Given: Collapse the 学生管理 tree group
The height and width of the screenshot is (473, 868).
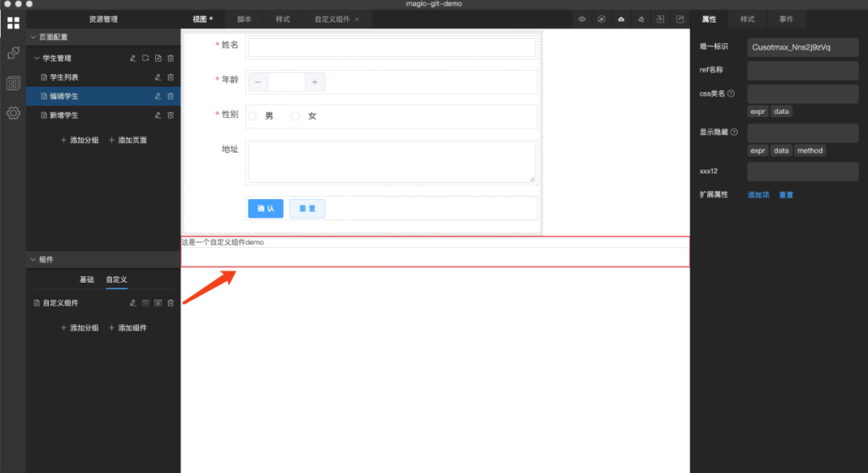Looking at the screenshot, I should [x=37, y=58].
